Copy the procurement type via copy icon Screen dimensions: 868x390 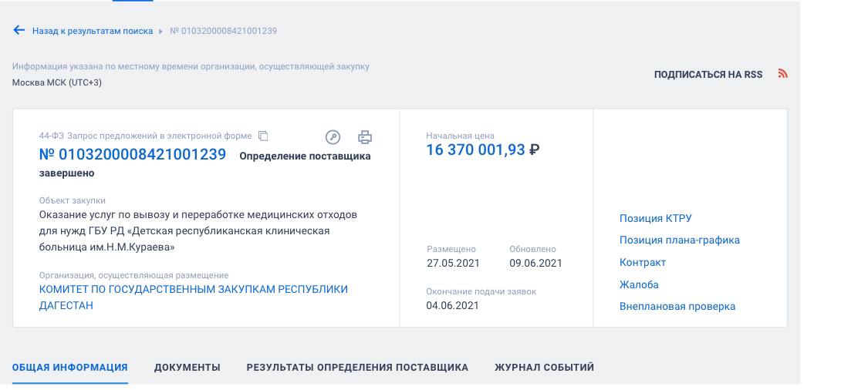pos(264,136)
